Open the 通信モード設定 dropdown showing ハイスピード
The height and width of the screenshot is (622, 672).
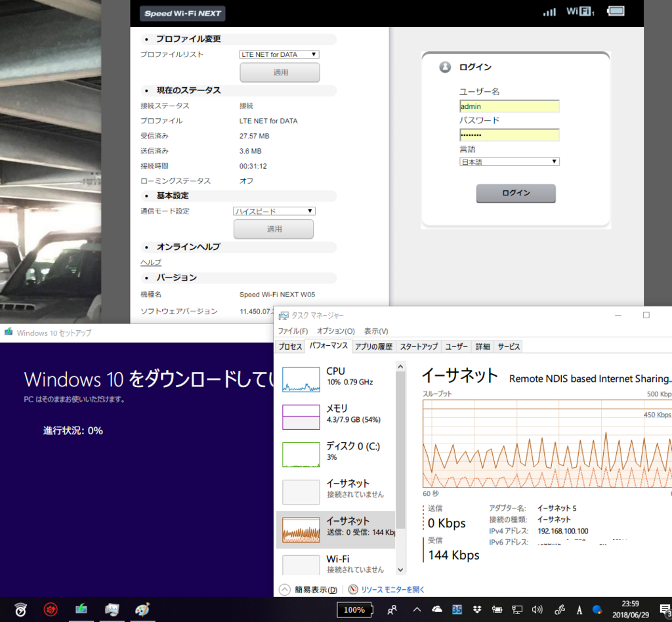point(274,211)
